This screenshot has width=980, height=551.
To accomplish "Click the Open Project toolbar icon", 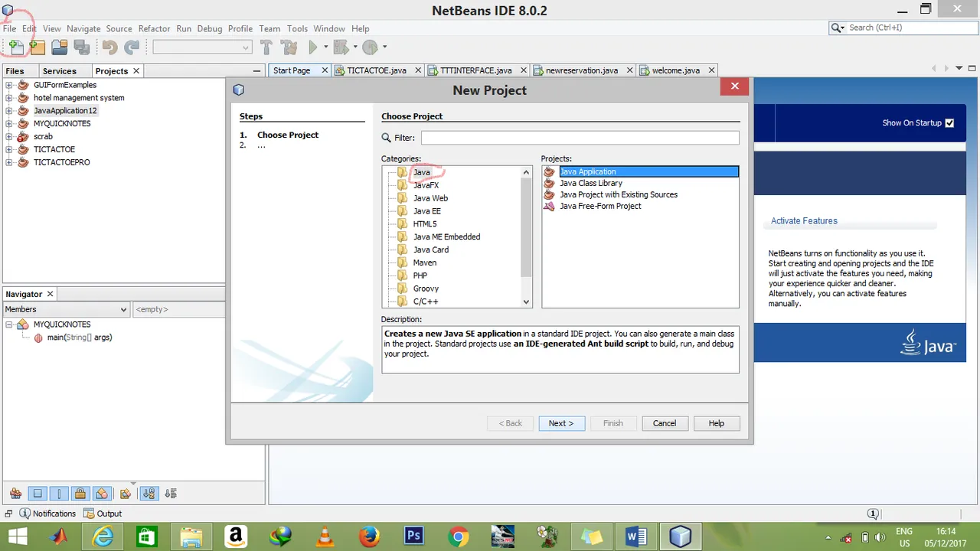I will click(x=59, y=47).
